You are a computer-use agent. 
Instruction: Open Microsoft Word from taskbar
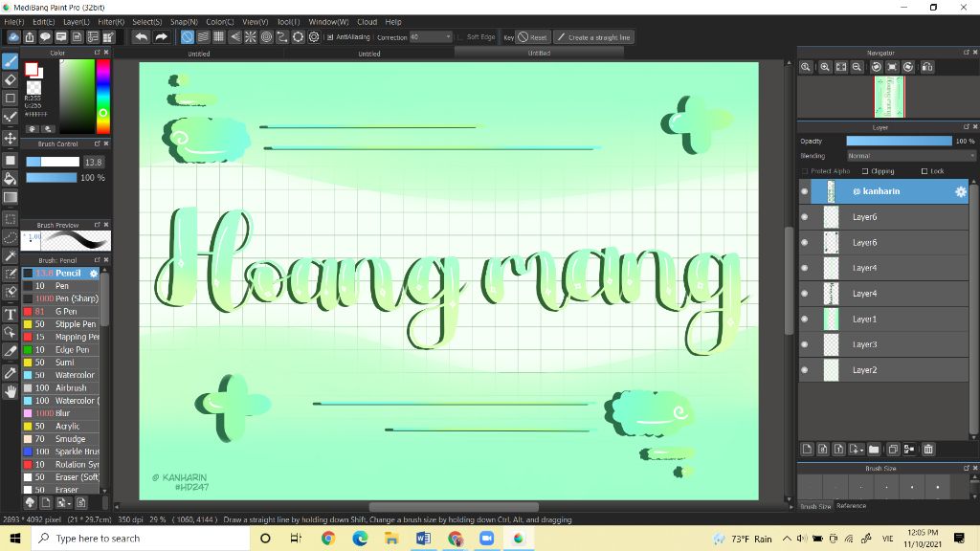tap(423, 539)
